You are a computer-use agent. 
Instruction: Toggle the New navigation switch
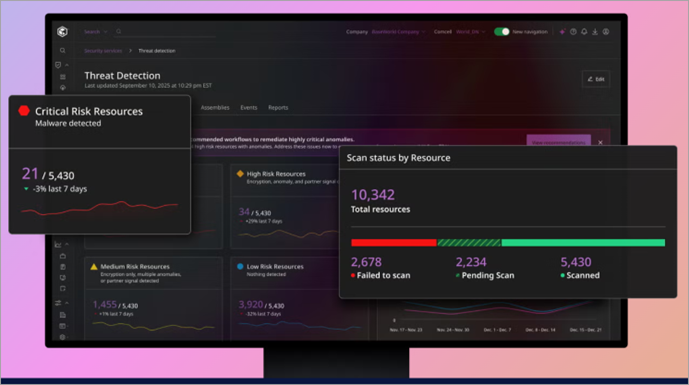(x=501, y=32)
